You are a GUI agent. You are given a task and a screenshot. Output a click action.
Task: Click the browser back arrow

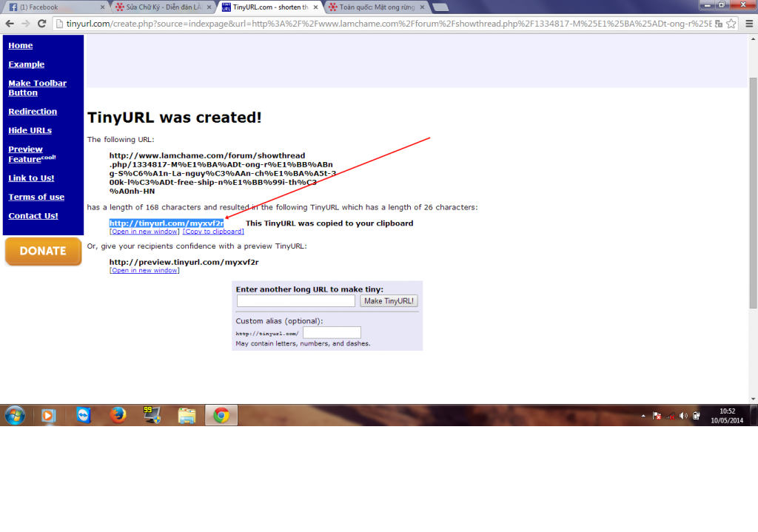point(10,24)
